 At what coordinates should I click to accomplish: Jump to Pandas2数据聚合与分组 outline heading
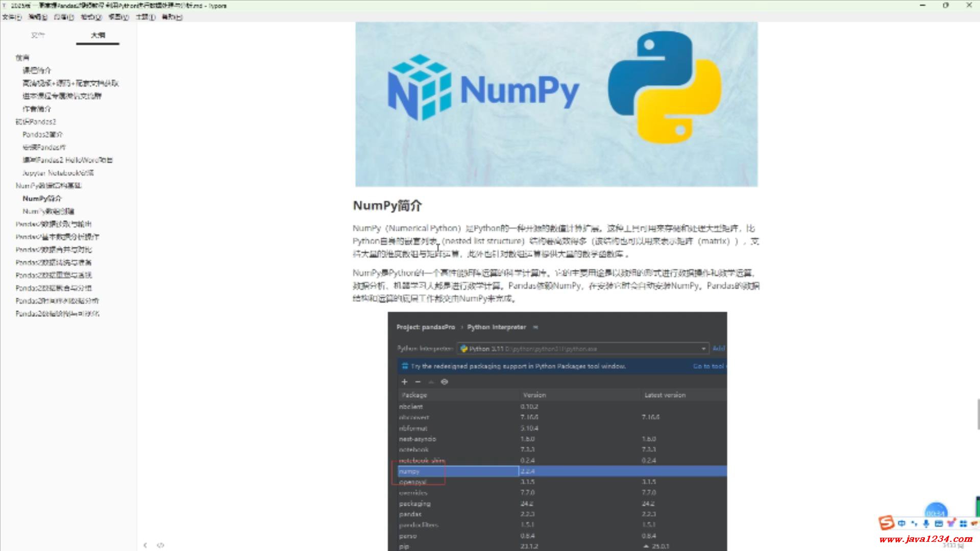(x=54, y=288)
